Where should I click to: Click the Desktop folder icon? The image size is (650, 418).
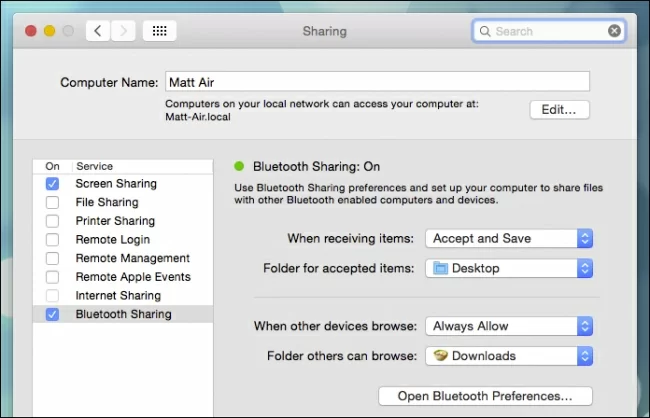pos(440,268)
